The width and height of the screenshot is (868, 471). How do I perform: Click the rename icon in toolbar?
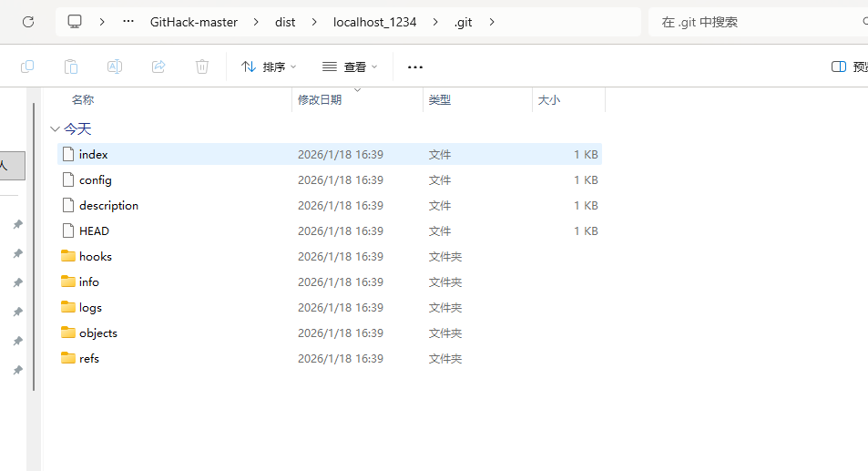[x=115, y=67]
